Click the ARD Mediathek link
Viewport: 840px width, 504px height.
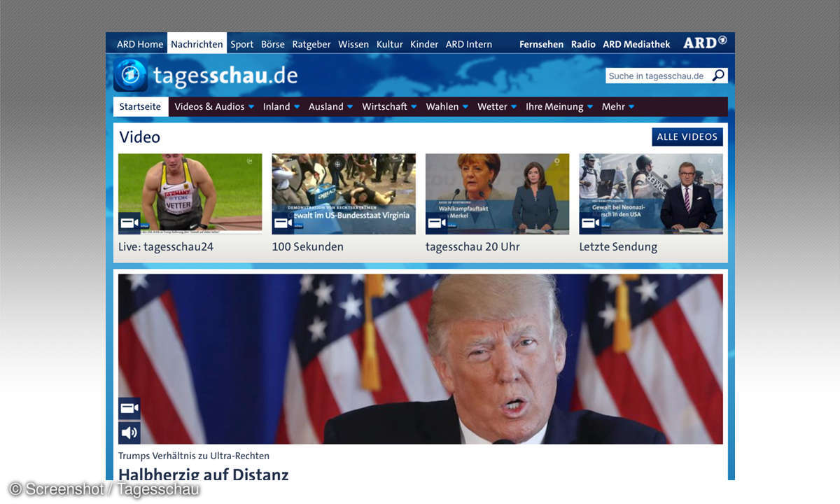pyautogui.click(x=636, y=44)
